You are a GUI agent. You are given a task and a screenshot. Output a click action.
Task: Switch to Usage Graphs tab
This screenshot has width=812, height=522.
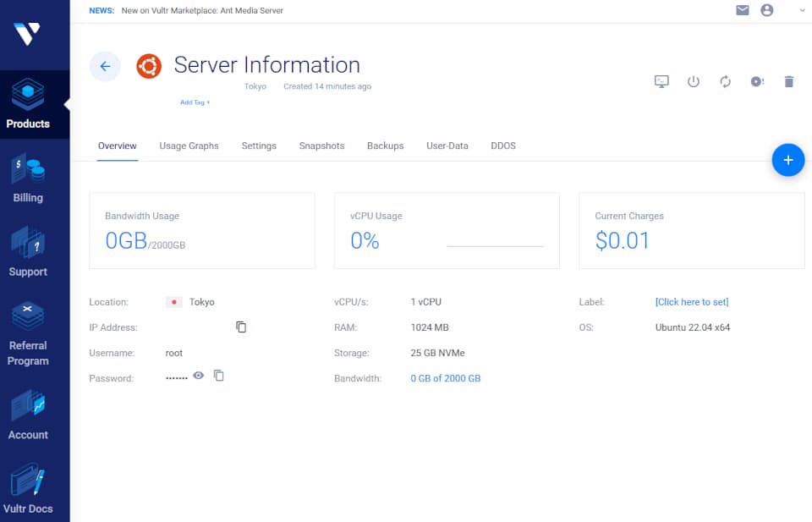tap(189, 146)
